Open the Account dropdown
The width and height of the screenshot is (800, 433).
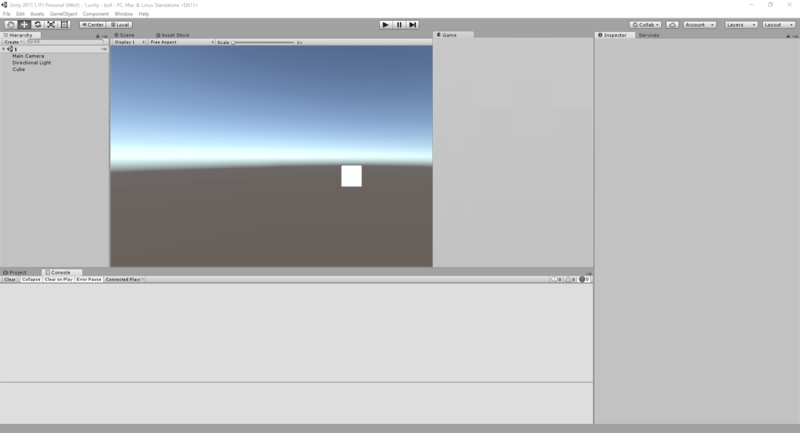[x=699, y=24]
